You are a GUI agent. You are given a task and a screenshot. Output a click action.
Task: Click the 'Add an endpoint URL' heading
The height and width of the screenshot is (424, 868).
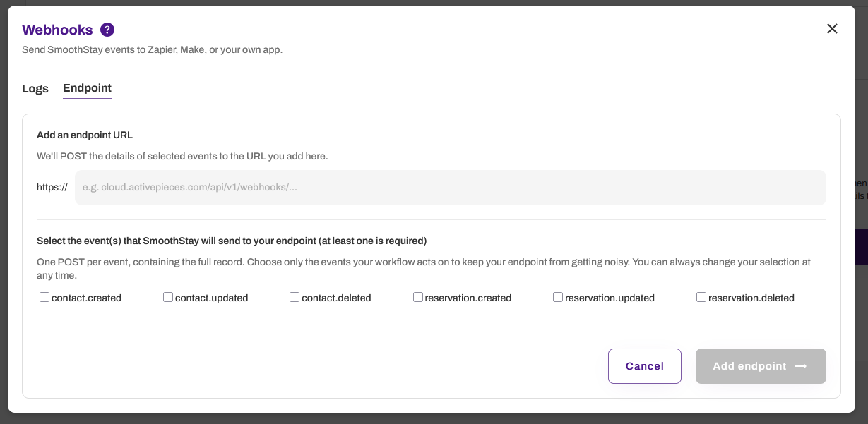point(85,135)
